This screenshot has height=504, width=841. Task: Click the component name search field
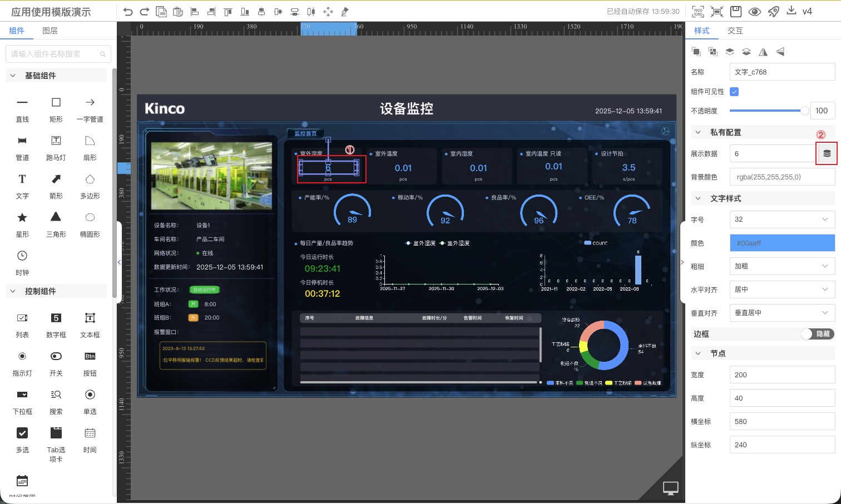(x=54, y=54)
